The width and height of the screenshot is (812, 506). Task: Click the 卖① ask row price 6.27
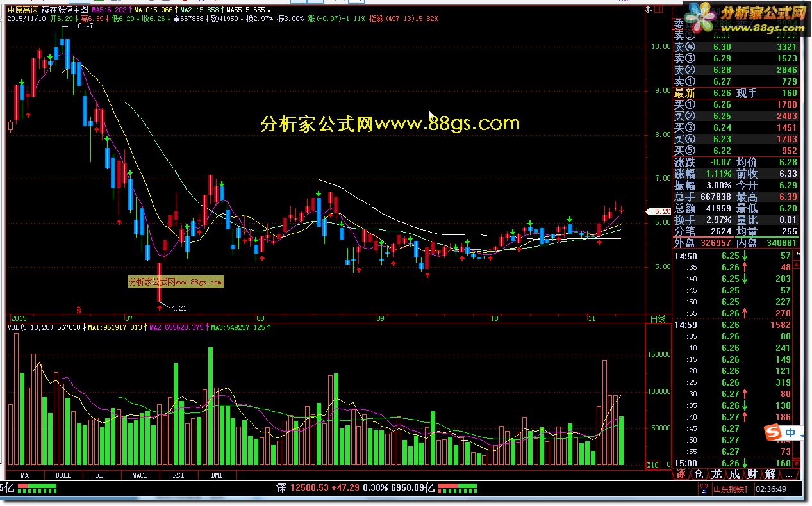(722, 81)
